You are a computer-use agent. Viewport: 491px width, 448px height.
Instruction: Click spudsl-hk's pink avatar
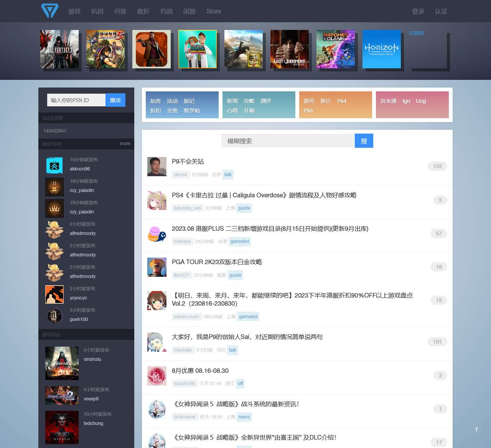(x=157, y=376)
